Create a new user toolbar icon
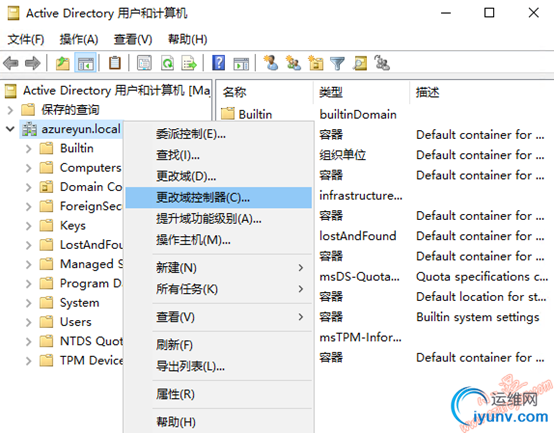The height and width of the screenshot is (433, 554). click(271, 63)
